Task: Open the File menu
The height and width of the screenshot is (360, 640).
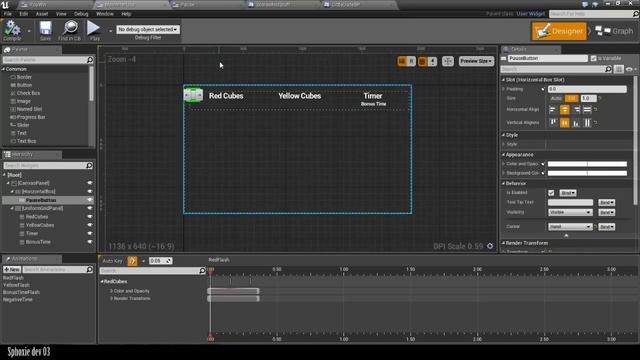Action: [8, 14]
